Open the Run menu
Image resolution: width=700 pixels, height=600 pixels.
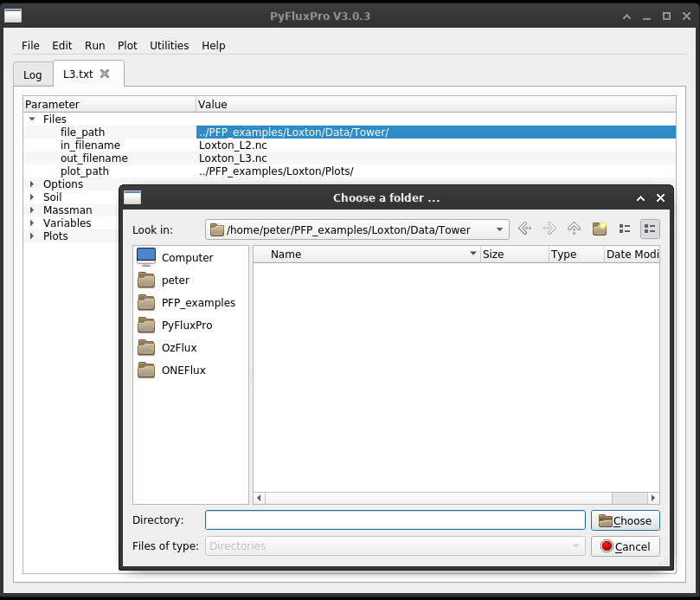(x=94, y=46)
